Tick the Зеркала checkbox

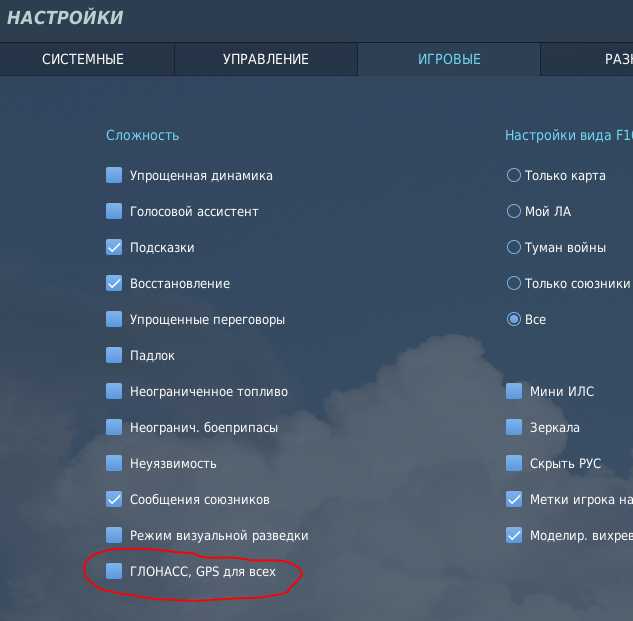click(514, 427)
